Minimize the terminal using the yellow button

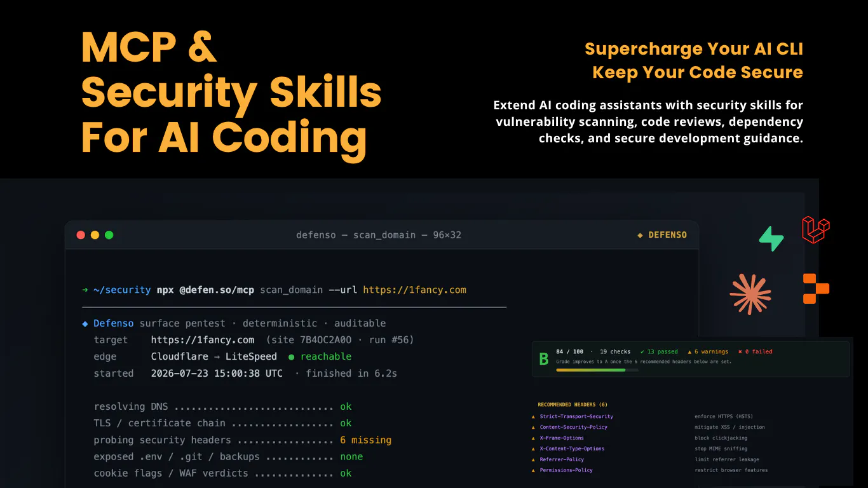tap(95, 235)
